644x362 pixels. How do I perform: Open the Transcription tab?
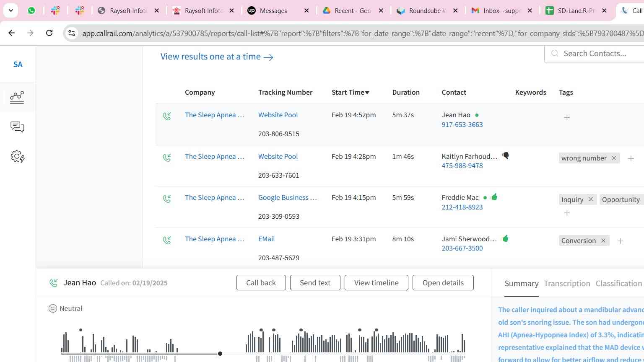click(567, 284)
